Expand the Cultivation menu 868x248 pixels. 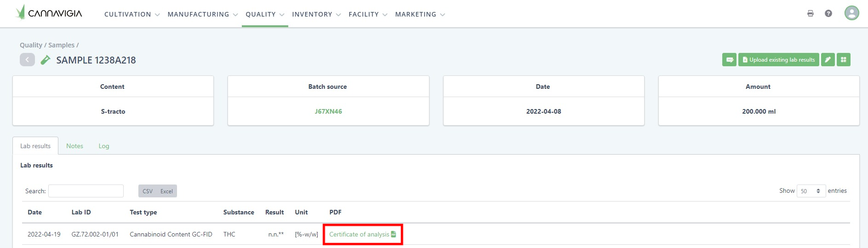[132, 14]
